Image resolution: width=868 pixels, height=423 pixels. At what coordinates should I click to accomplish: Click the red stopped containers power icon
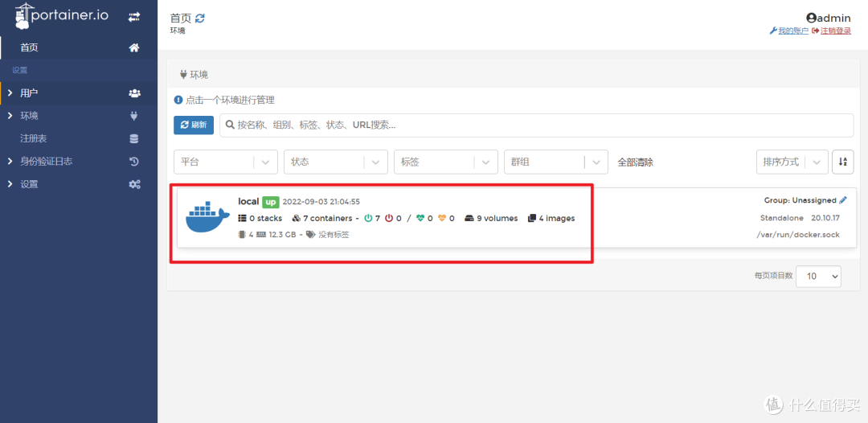pos(389,218)
